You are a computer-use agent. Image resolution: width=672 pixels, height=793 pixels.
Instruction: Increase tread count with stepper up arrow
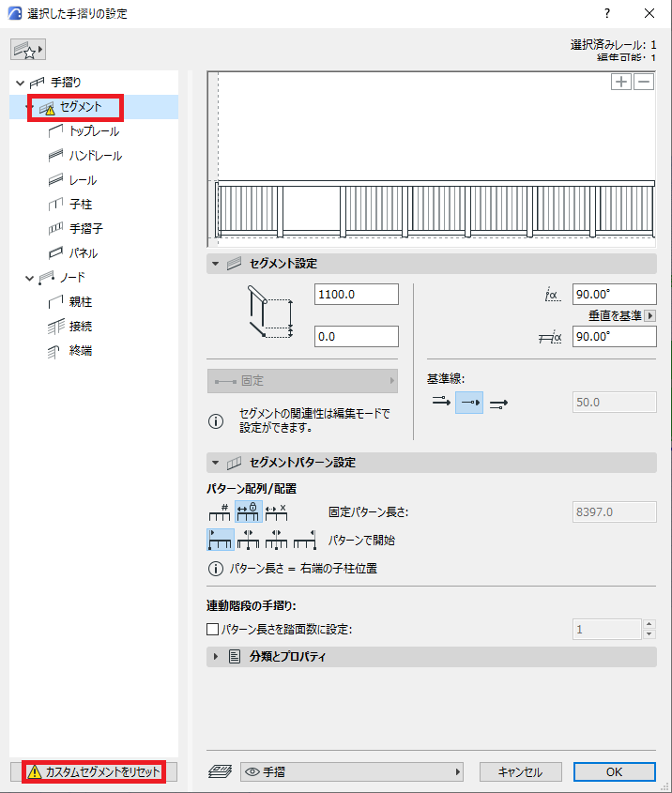(x=649, y=624)
